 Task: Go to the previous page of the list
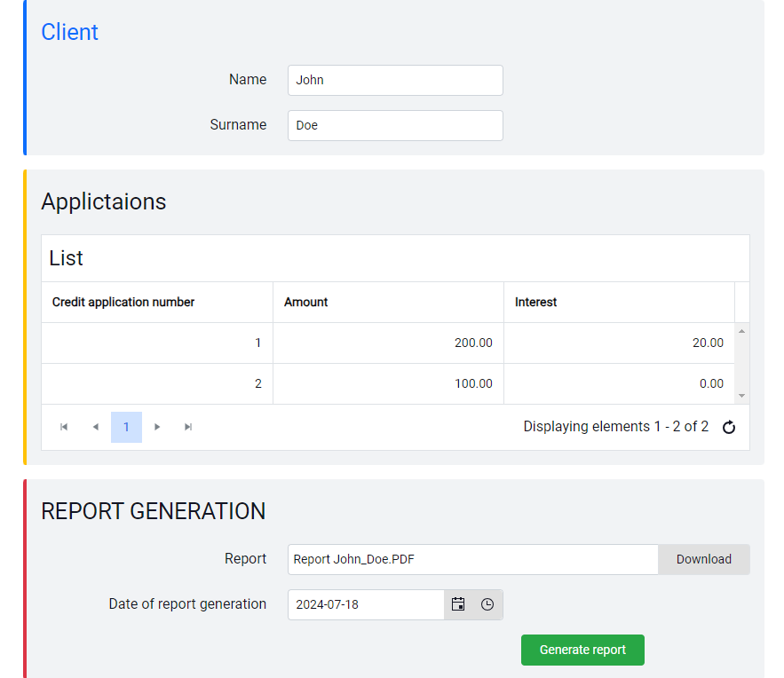pos(96,427)
